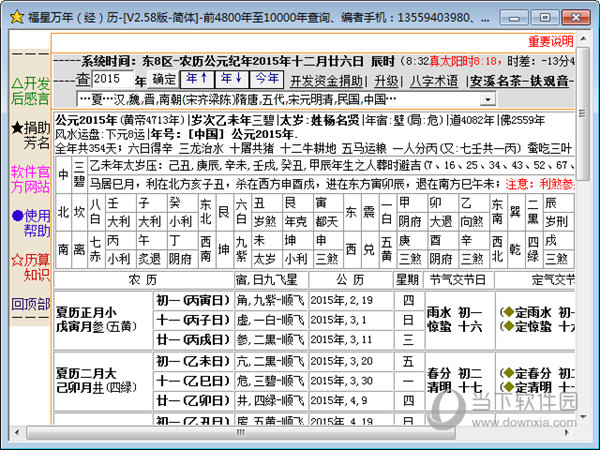The width and height of the screenshot is (600, 450).
Task: Click the date cell 2015年,4,9
Action: (351, 401)
